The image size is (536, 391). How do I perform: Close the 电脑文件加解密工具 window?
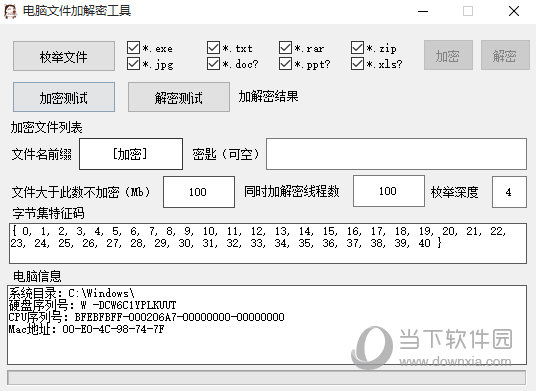coord(514,11)
